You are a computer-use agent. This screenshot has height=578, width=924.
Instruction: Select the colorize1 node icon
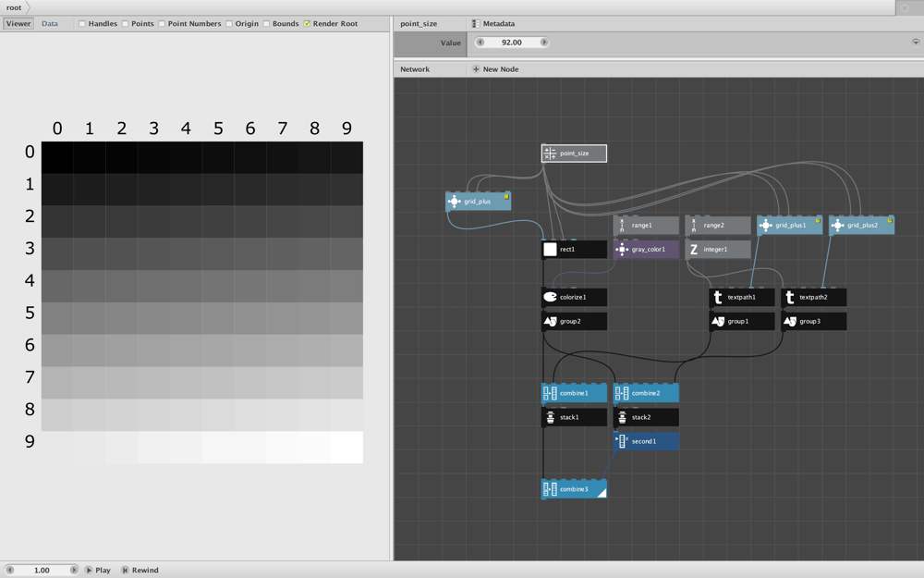pyautogui.click(x=550, y=297)
